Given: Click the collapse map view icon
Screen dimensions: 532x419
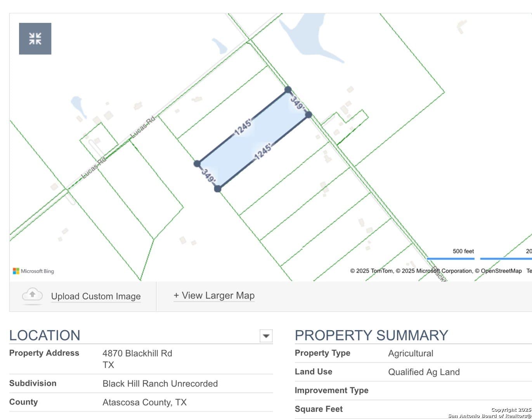Looking at the screenshot, I should click(35, 38).
